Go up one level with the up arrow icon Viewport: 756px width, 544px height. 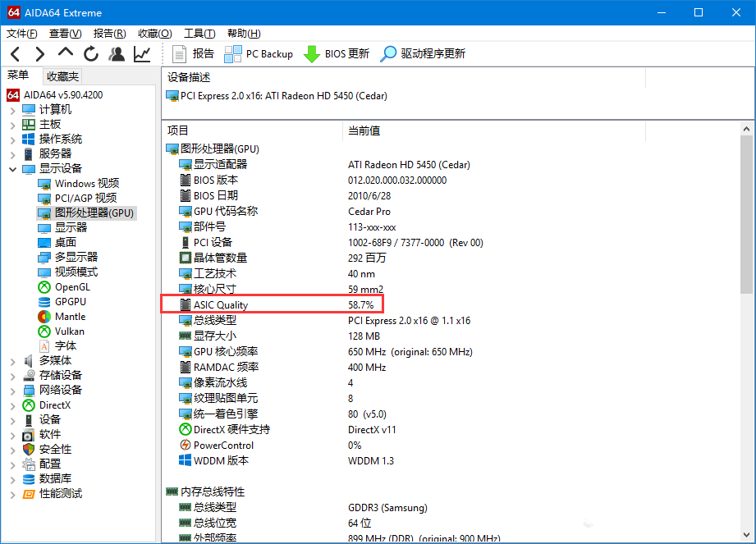click(66, 53)
